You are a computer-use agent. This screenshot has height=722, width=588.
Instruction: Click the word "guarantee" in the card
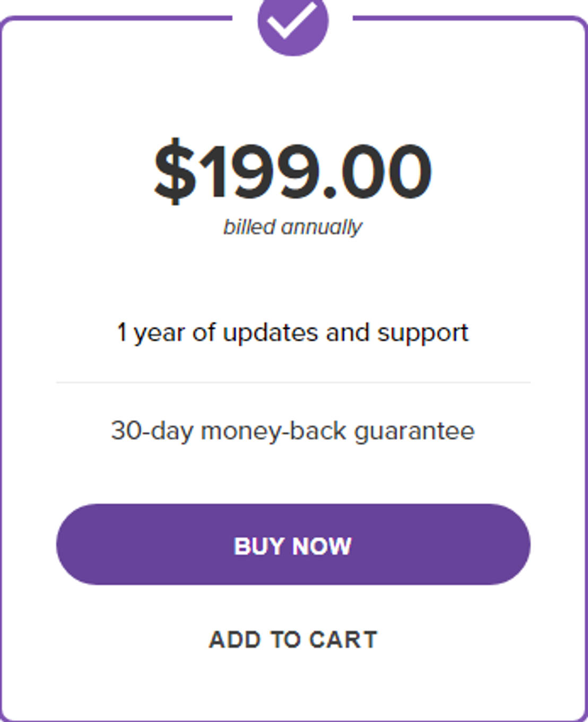click(x=414, y=431)
